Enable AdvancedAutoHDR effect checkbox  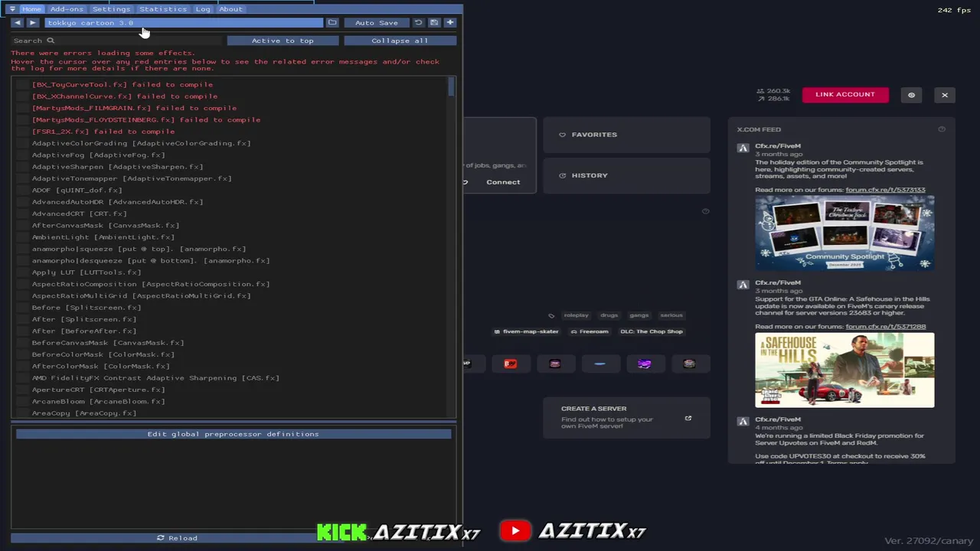tap(21, 202)
